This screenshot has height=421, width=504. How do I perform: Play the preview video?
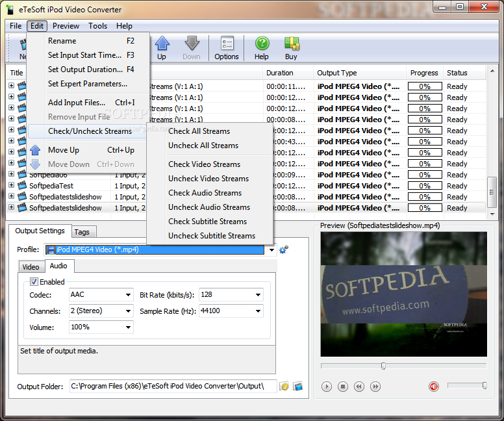[327, 387]
